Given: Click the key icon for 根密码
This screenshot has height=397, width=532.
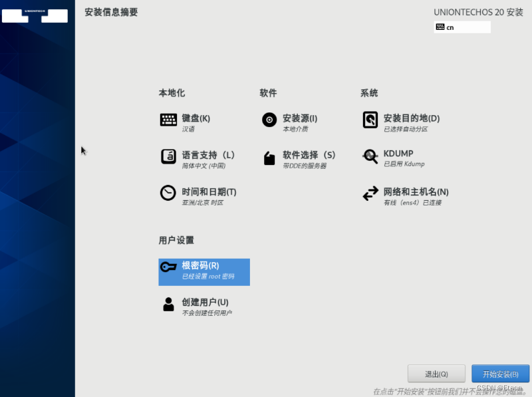Looking at the screenshot, I should 168,267.
